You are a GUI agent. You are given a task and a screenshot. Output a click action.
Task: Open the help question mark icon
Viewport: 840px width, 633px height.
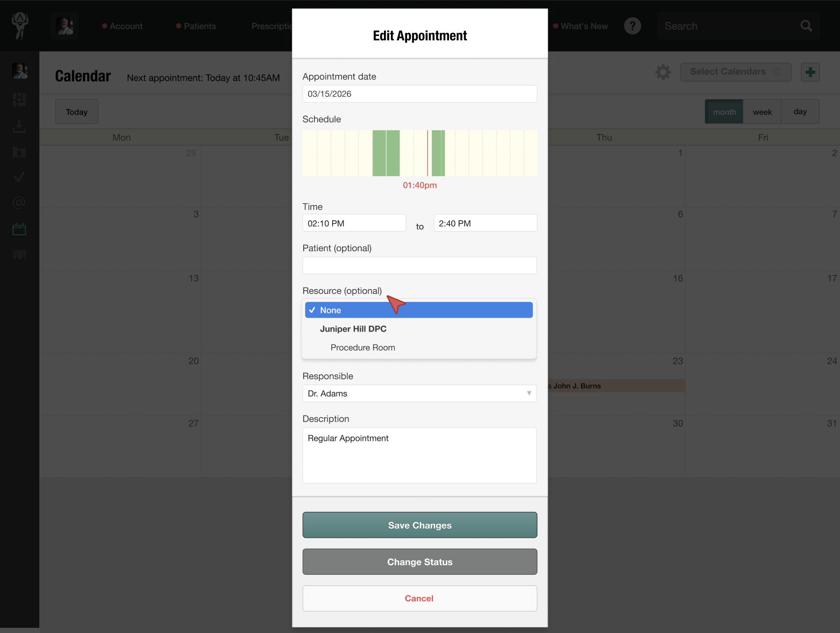pyautogui.click(x=632, y=26)
